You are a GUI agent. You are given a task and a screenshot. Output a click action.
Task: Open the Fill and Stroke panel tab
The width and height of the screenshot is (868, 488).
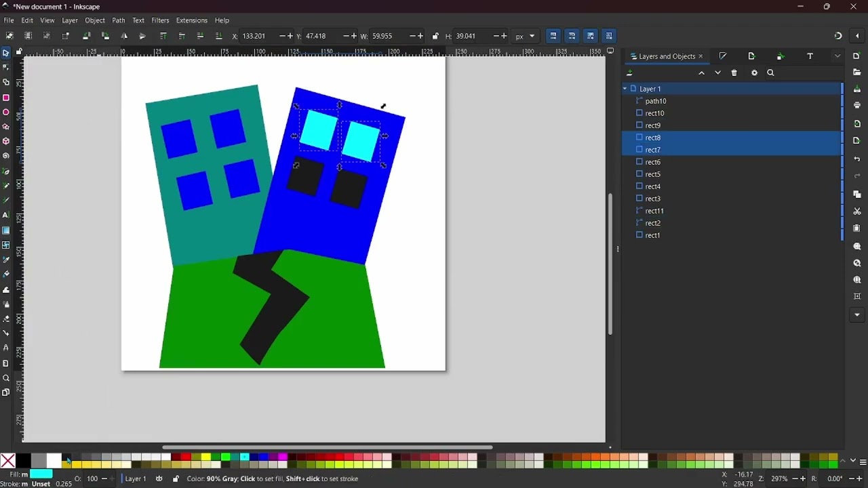click(x=723, y=56)
